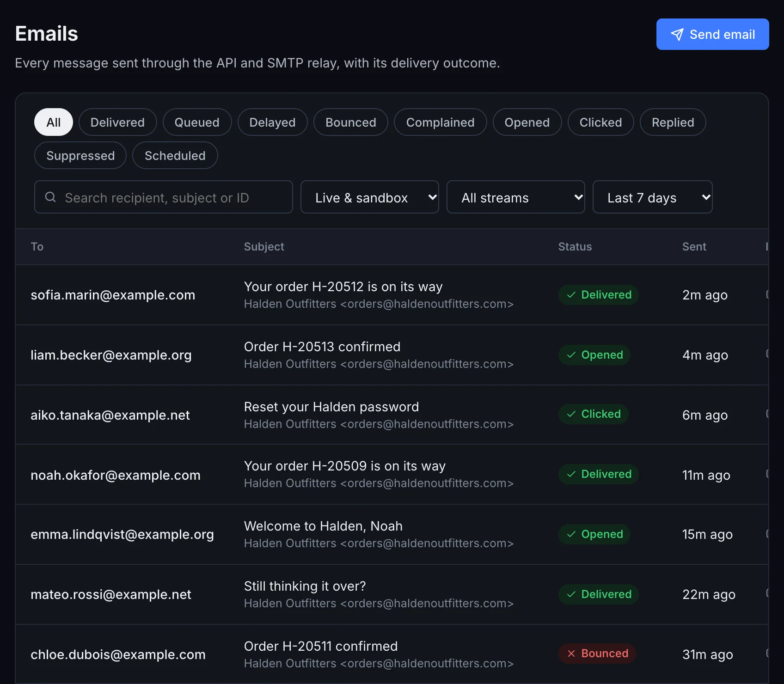Click subject 'Your order H-20509 is on its way'
The height and width of the screenshot is (684, 784).
[344, 466]
